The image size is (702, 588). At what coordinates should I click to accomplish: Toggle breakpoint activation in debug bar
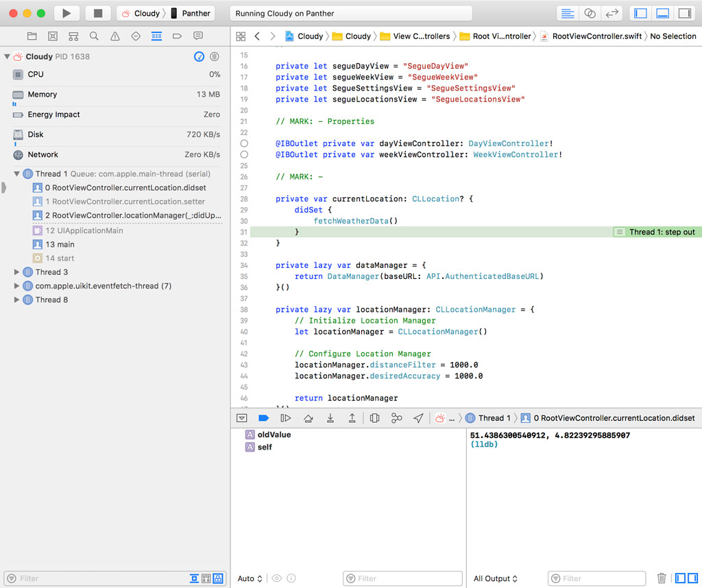point(263,418)
